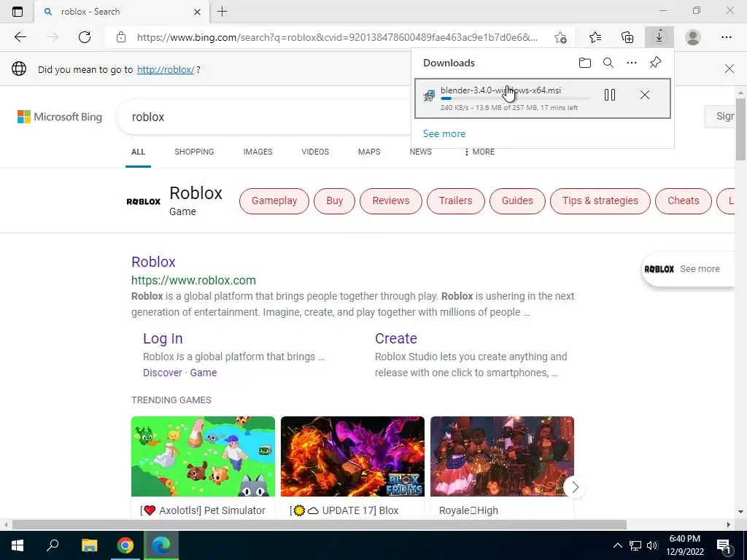This screenshot has width=747, height=560.
Task: Dismiss the 'Did you mean' info bar
Action: pyautogui.click(x=729, y=69)
